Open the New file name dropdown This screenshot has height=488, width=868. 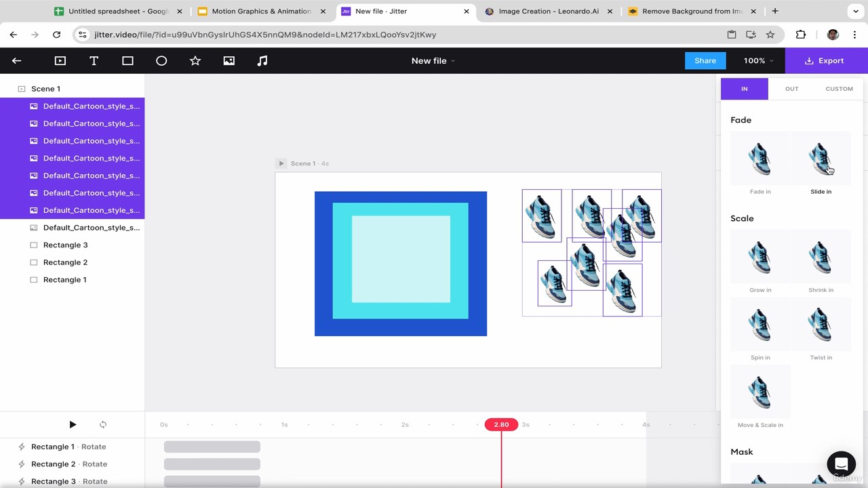(433, 61)
